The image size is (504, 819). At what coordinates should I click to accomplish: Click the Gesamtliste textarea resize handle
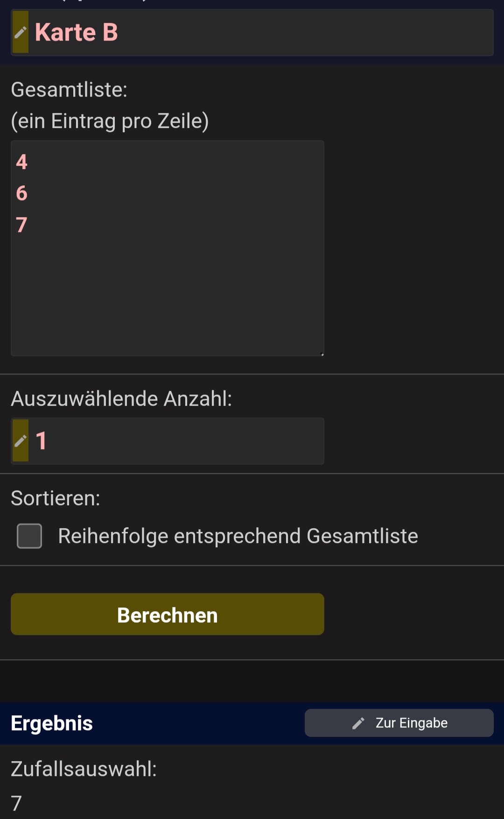(x=322, y=354)
